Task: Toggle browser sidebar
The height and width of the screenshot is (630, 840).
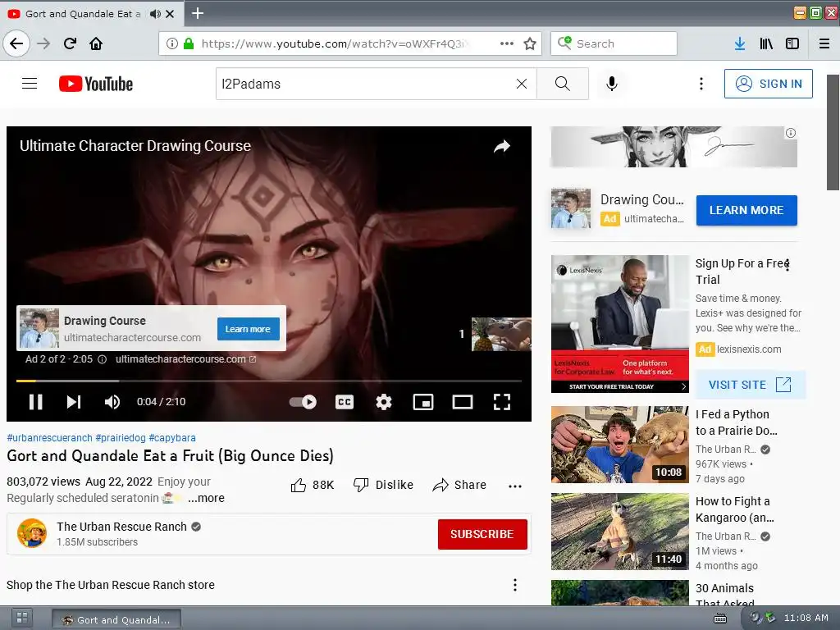Action: 792,43
